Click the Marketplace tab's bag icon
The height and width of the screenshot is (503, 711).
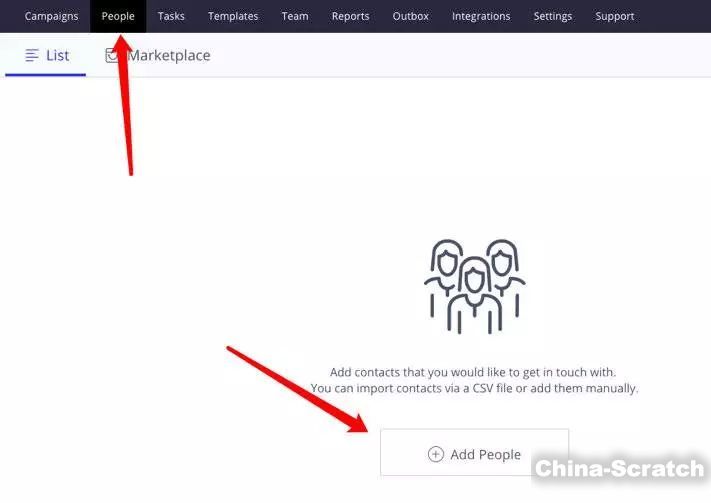[x=111, y=56]
